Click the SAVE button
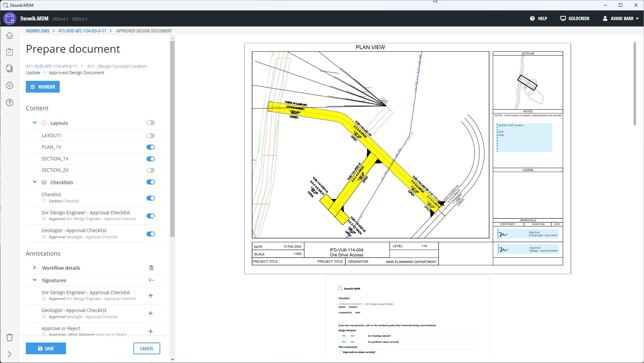 click(x=46, y=349)
